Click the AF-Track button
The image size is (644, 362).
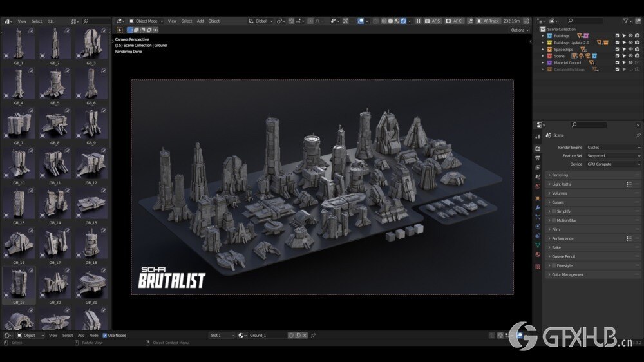488,21
